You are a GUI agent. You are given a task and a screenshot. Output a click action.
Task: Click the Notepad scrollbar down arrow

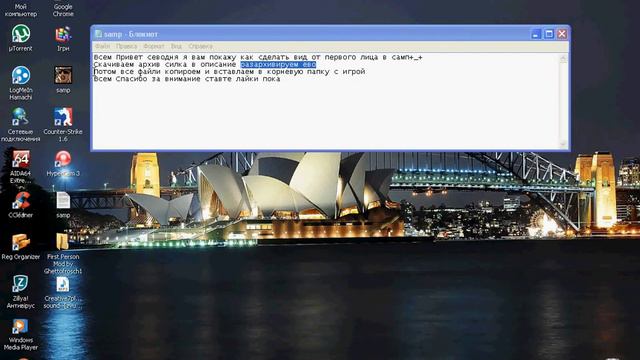(564, 144)
